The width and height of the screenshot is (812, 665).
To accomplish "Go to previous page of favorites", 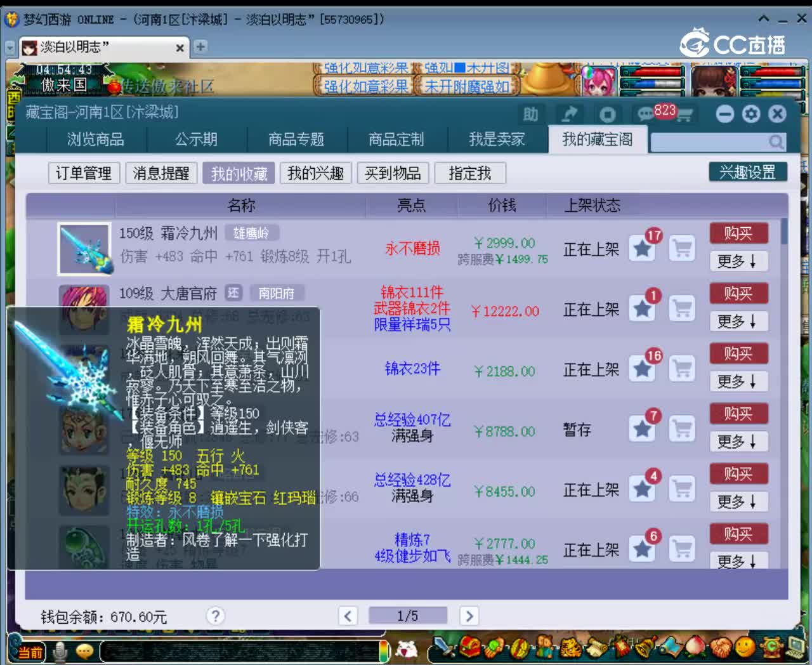I will (x=348, y=616).
